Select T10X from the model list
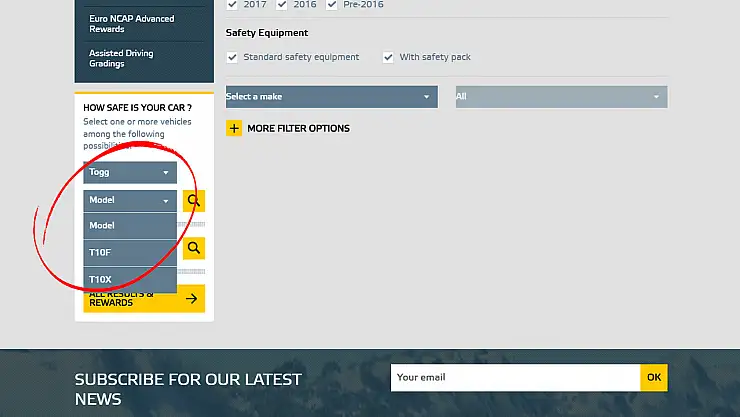Image resolution: width=740 pixels, height=417 pixels. point(130,280)
